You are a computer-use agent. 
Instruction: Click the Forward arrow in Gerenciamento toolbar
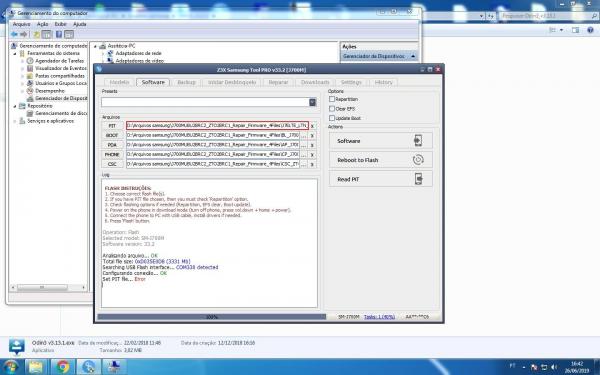(24, 34)
